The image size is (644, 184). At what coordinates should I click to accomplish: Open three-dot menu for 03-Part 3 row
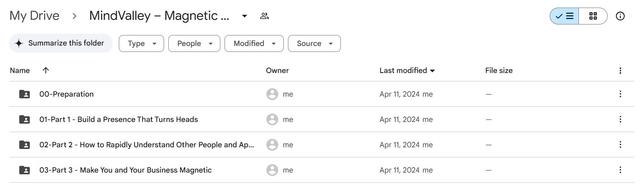pos(620,170)
